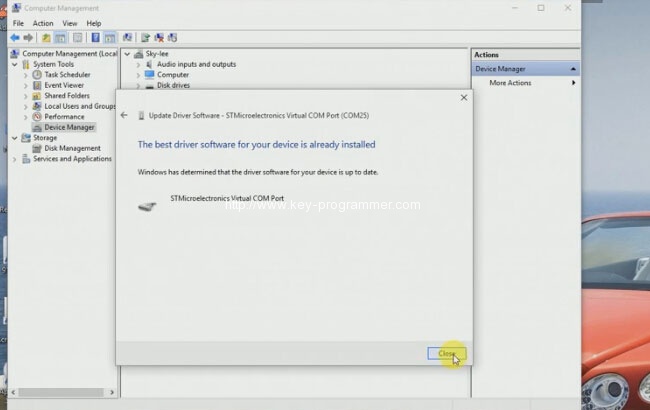Collapse the Device Manager actions section
Image resolution: width=650 pixels, height=410 pixels.
pyautogui.click(x=573, y=69)
